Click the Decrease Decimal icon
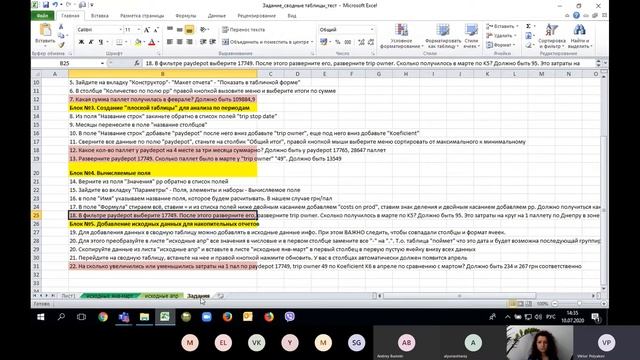This screenshot has width=640, height=360. pos(371,42)
